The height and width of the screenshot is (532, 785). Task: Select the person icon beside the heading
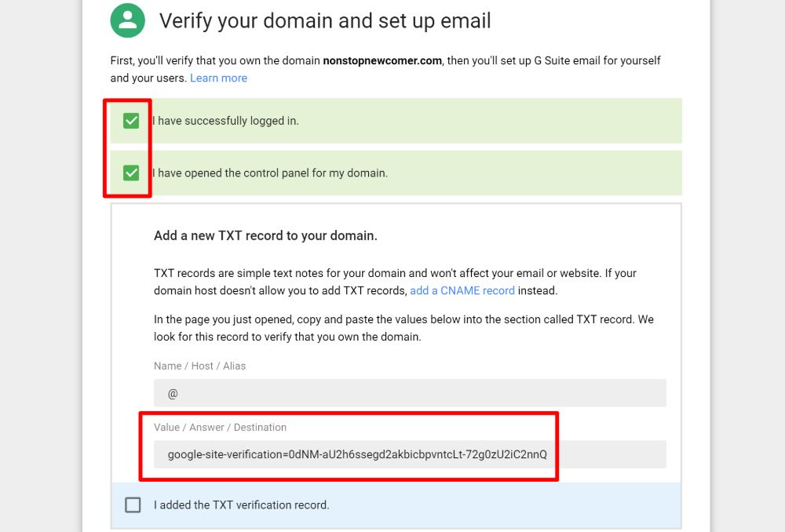(127, 20)
